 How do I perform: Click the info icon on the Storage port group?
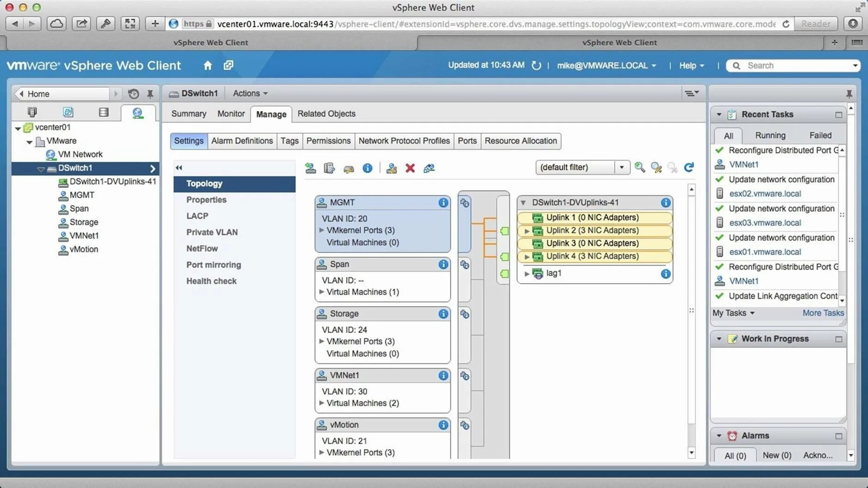(x=443, y=314)
